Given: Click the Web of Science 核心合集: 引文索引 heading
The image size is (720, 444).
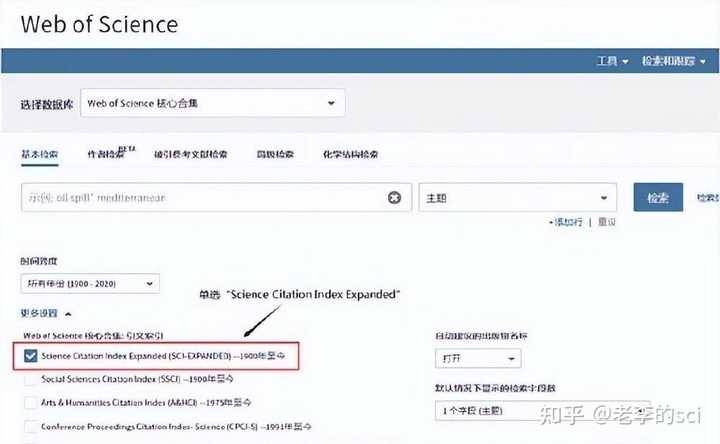Looking at the screenshot, I should click(93, 336).
